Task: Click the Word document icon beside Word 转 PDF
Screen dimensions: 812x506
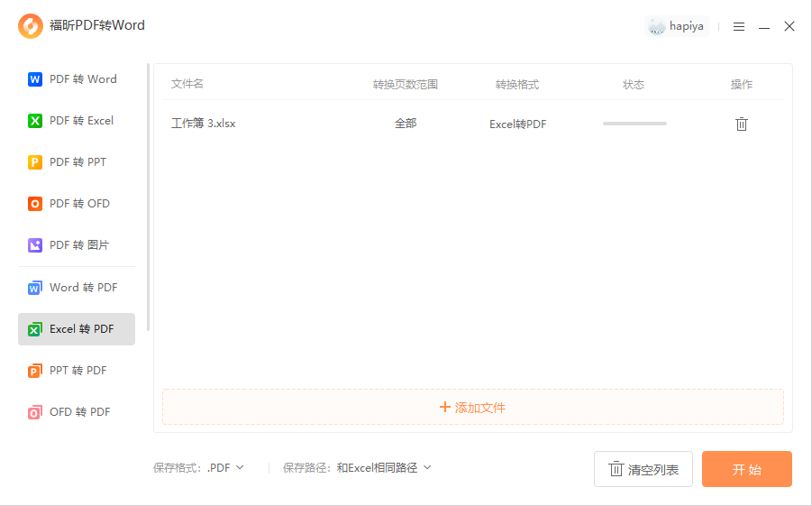Action: click(x=34, y=288)
